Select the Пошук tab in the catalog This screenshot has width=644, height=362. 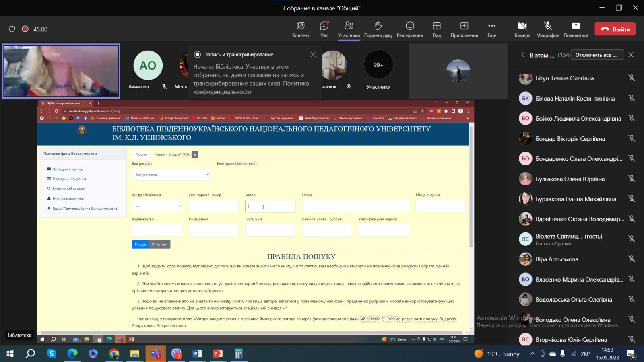[141, 154]
